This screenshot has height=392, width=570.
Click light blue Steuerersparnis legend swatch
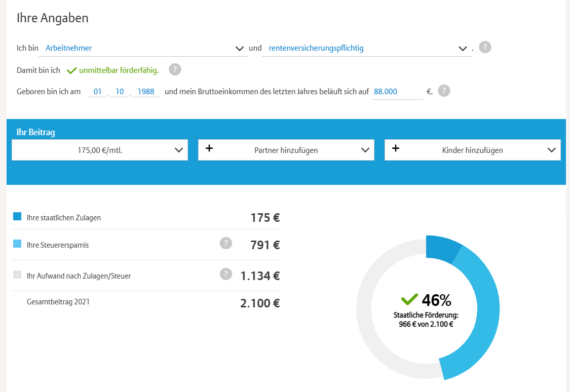pyautogui.click(x=17, y=244)
